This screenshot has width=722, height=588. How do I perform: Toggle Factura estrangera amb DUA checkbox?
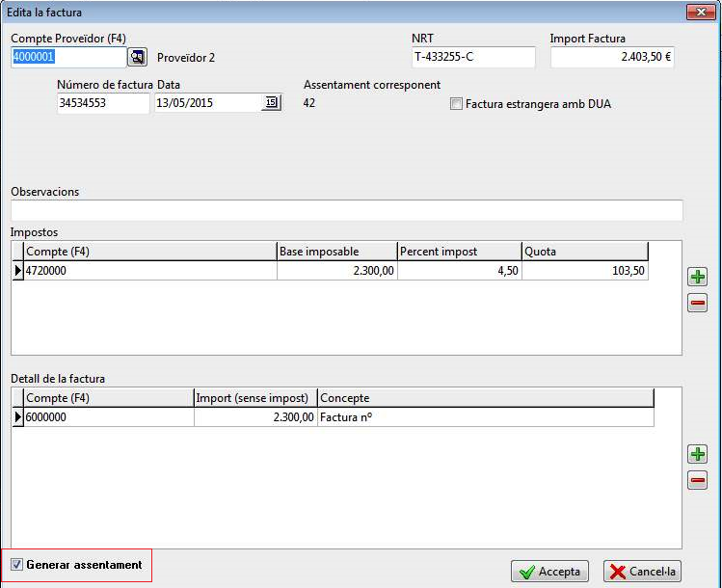pos(456,103)
